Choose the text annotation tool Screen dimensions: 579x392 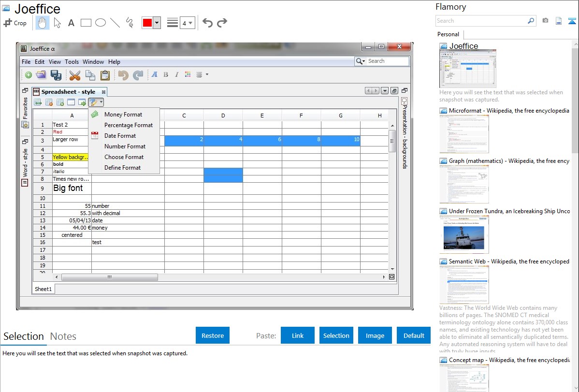coord(71,23)
